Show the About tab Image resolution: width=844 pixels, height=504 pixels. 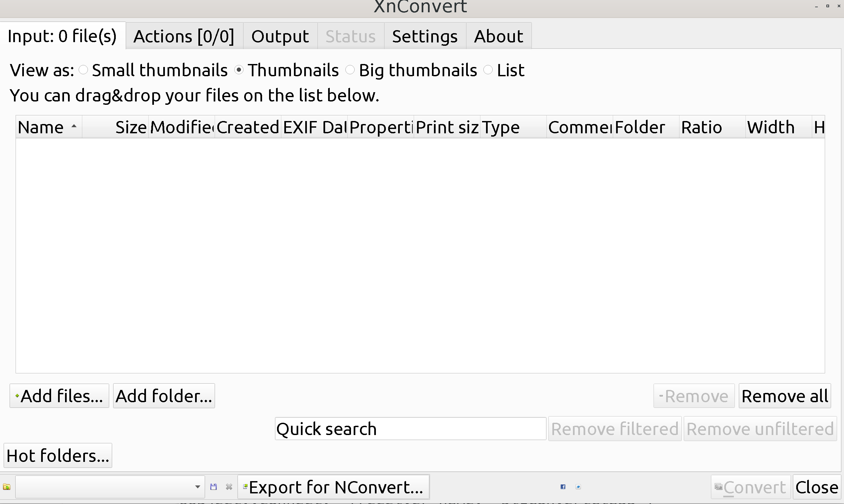point(498,36)
